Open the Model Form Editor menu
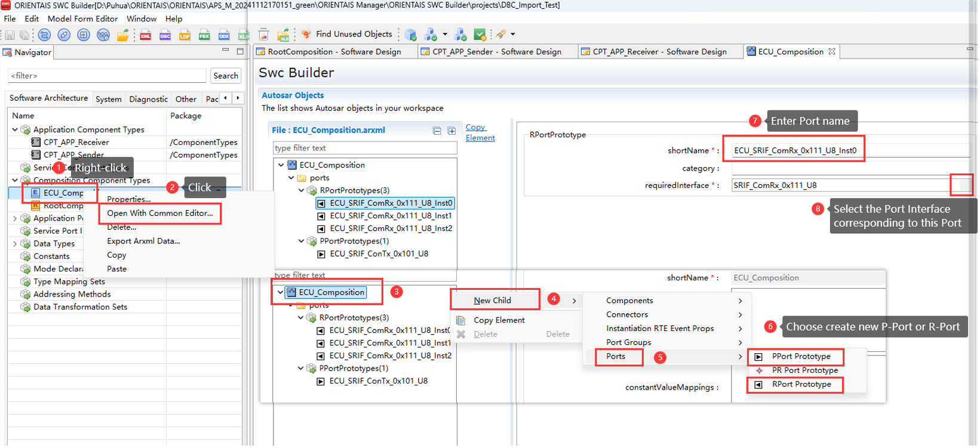Screen dimensions: 980x448 coord(82,19)
